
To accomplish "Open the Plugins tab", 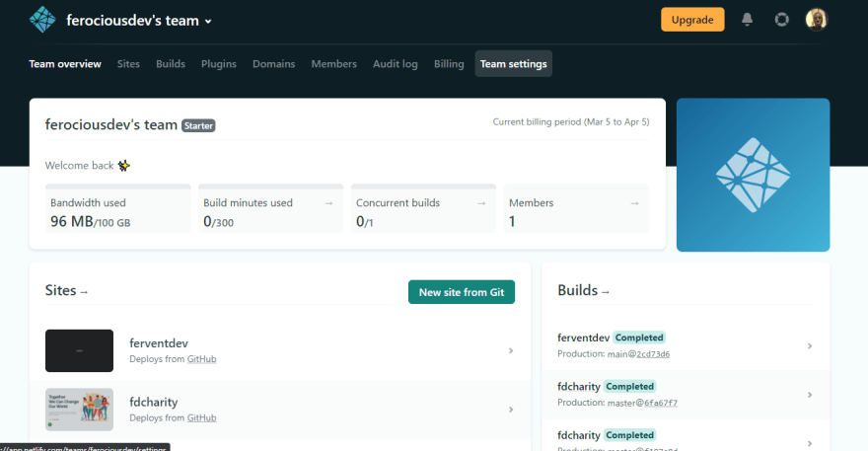I will (219, 64).
